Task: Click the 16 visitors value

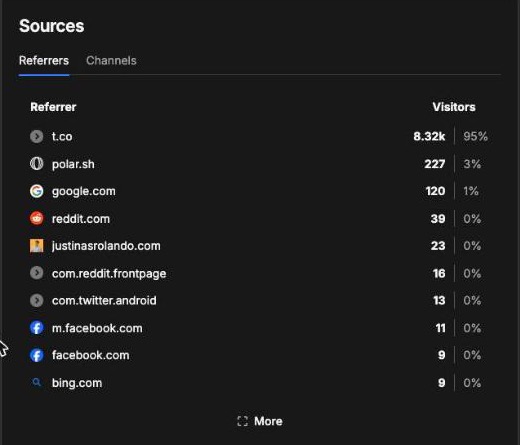Action: click(x=439, y=274)
